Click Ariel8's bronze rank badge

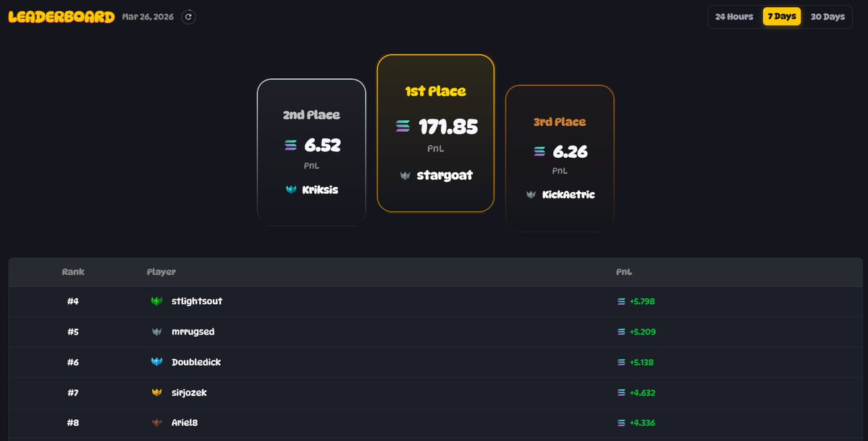click(x=156, y=423)
